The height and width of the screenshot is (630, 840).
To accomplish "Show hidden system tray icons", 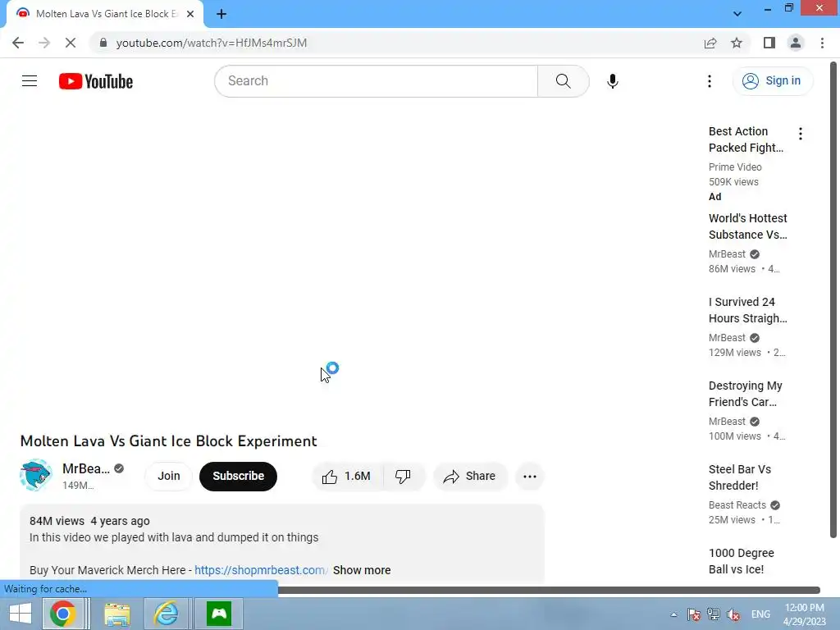I will pyautogui.click(x=673, y=614).
